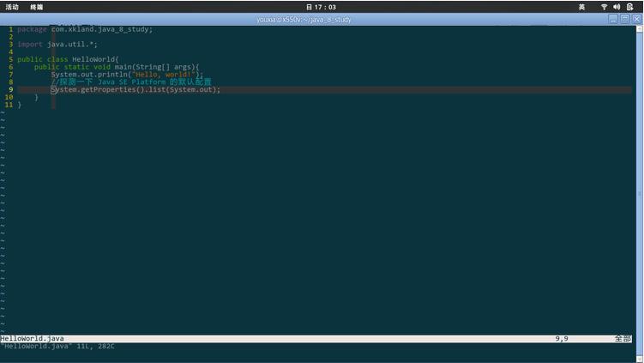The width and height of the screenshot is (644, 363).
Task: Click the battery status icon
Action: click(x=629, y=7)
